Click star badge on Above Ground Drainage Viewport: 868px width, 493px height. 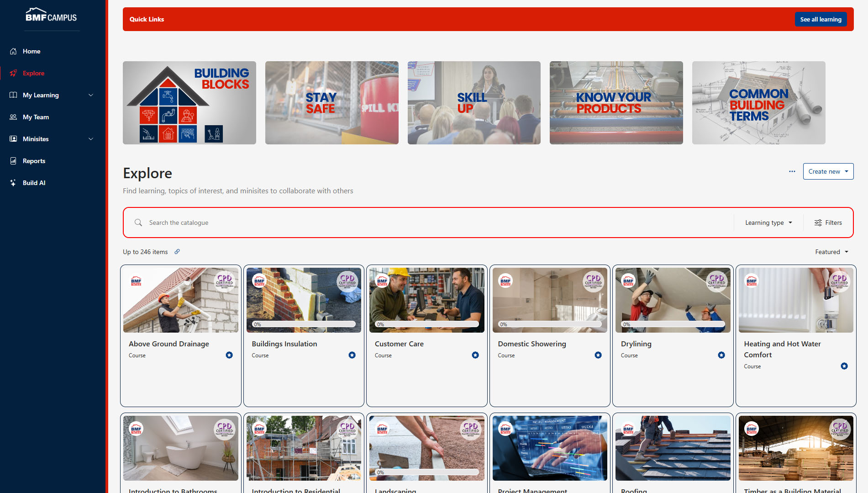[229, 355]
